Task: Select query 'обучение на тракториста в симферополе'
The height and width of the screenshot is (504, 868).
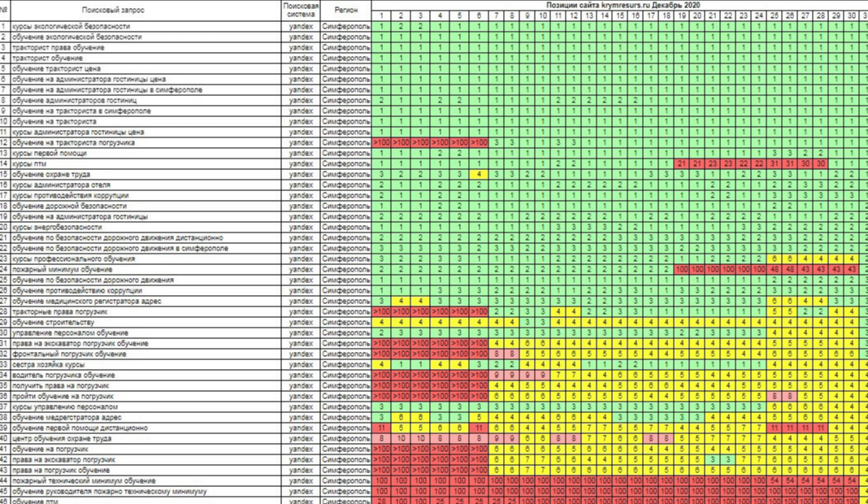Action: coord(81,111)
